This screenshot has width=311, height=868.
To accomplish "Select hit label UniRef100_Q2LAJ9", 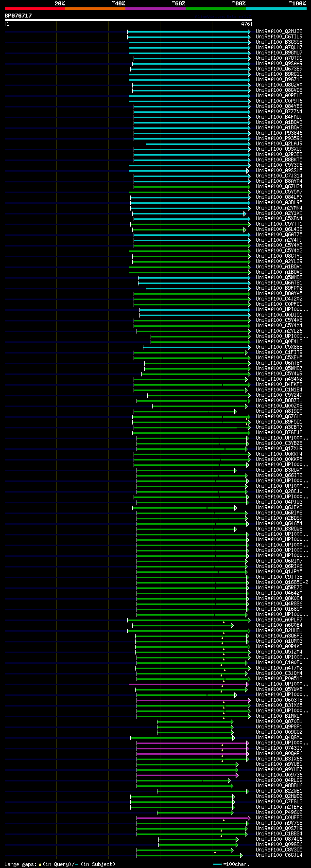I will [x=279, y=143].
